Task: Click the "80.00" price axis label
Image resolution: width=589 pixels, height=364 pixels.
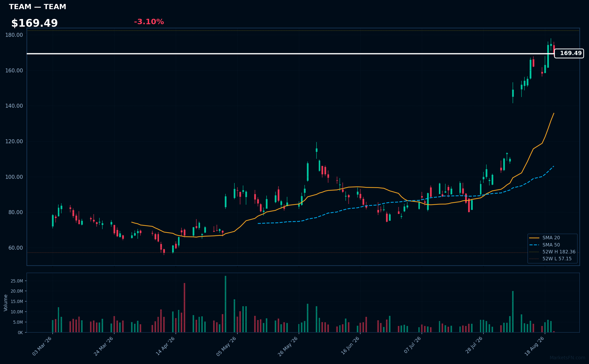Action: (16, 212)
